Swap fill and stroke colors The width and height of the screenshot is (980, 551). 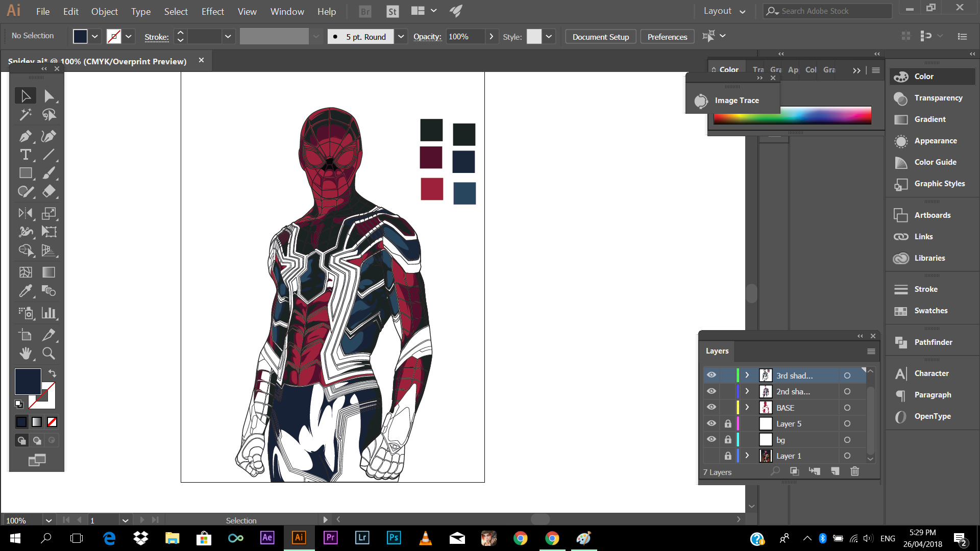coord(52,373)
